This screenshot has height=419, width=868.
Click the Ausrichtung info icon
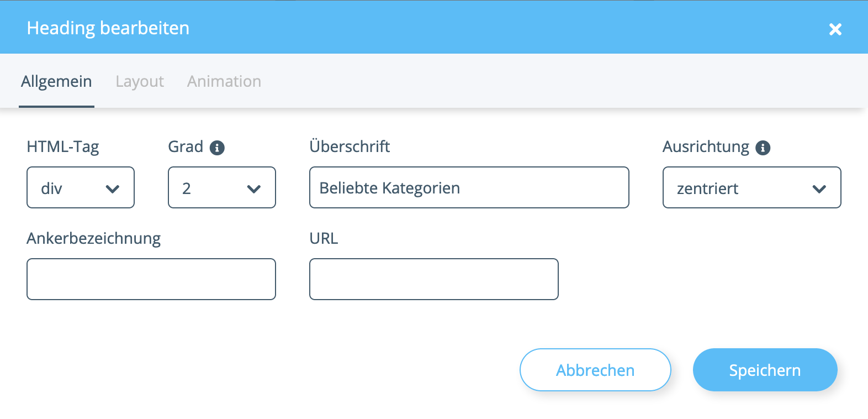pos(763,148)
